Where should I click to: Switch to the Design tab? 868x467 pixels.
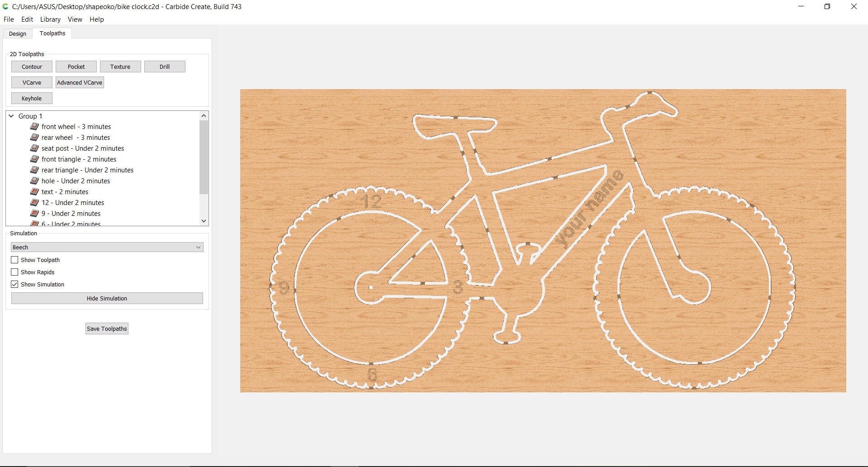point(17,33)
